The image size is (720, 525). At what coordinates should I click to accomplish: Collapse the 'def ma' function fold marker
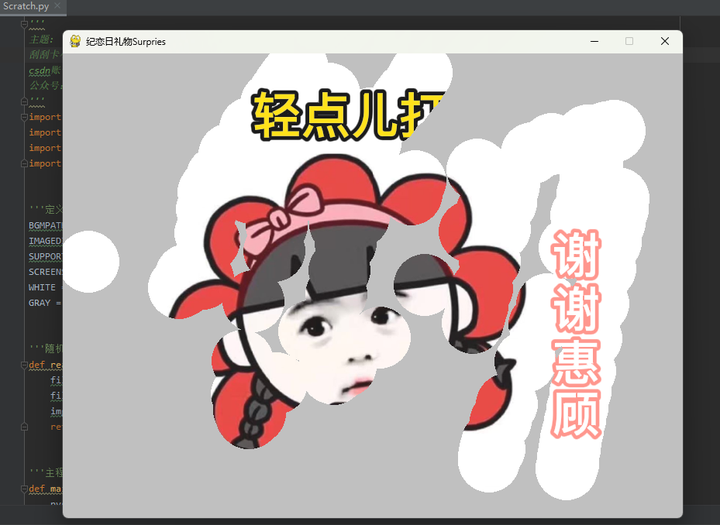pos(24,489)
